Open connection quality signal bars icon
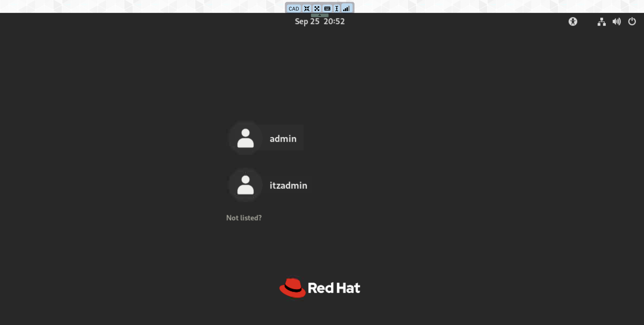Viewport: 644px width, 325px height. 347,9
